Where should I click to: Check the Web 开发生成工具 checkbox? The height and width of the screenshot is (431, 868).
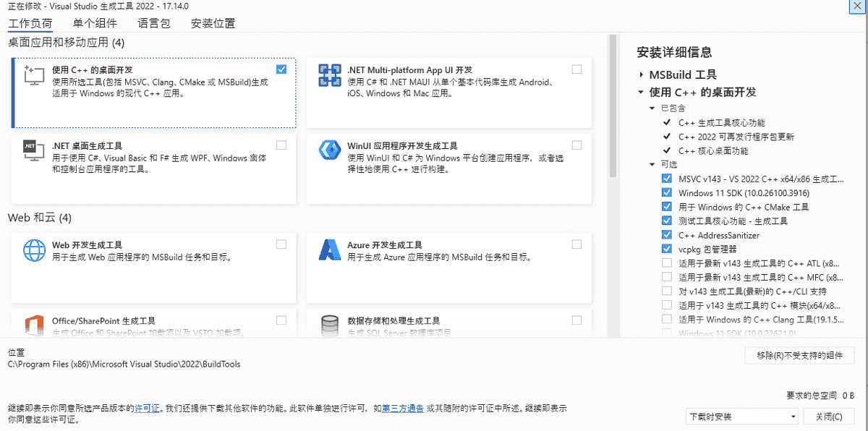[x=281, y=244]
